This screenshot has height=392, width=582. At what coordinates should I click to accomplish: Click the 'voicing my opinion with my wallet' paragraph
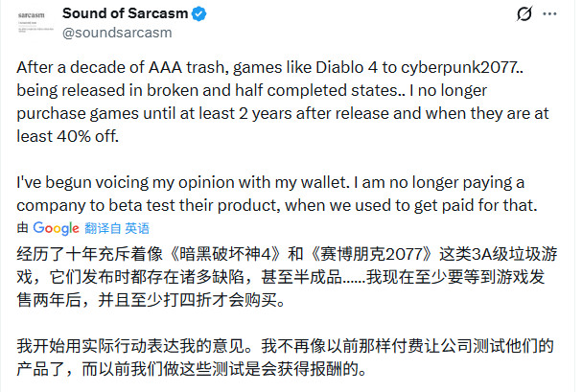(x=288, y=192)
